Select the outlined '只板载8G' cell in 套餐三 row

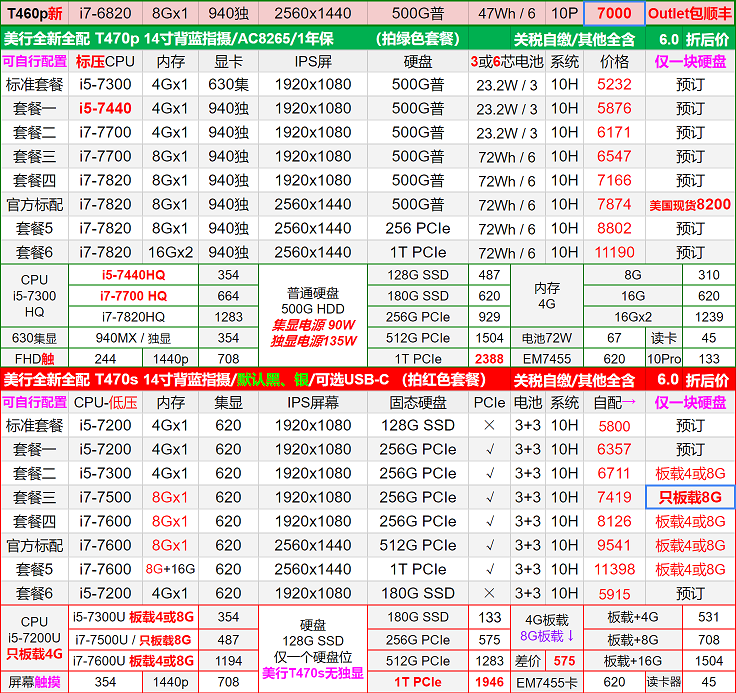point(690,497)
